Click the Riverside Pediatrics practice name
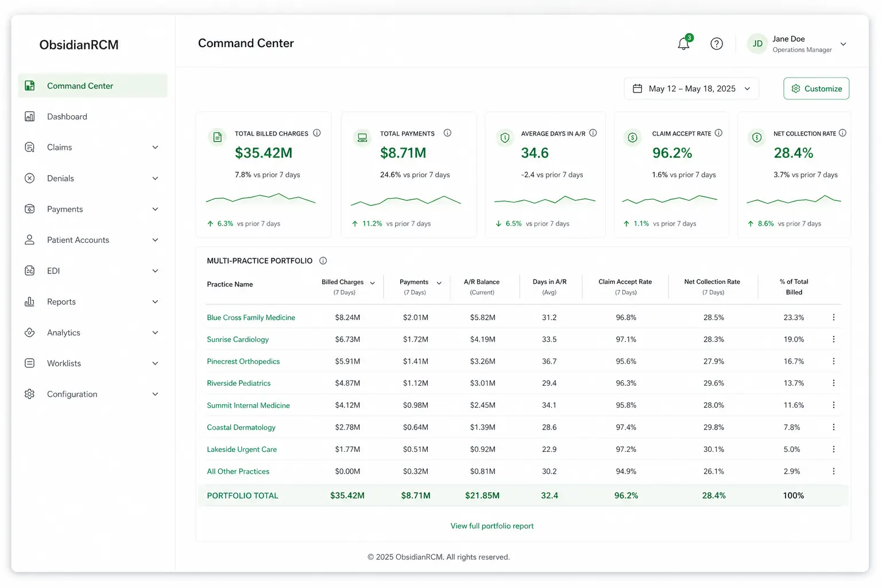Screen dimensions: 882x588 pyautogui.click(x=238, y=383)
